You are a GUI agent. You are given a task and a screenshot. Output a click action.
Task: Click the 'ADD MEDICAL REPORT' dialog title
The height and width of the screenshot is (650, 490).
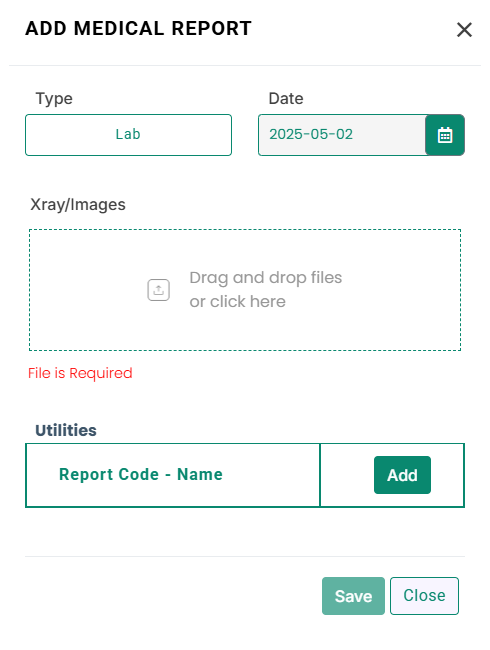(x=138, y=29)
